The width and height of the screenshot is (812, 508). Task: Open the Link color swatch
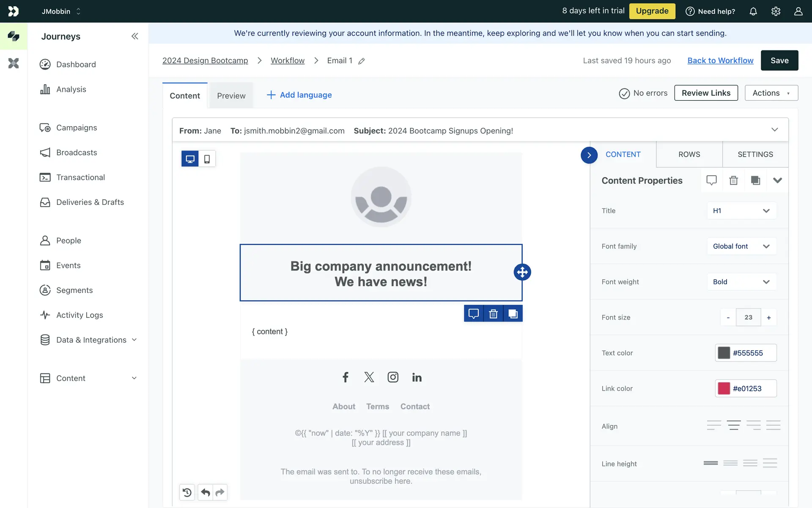tap(724, 389)
